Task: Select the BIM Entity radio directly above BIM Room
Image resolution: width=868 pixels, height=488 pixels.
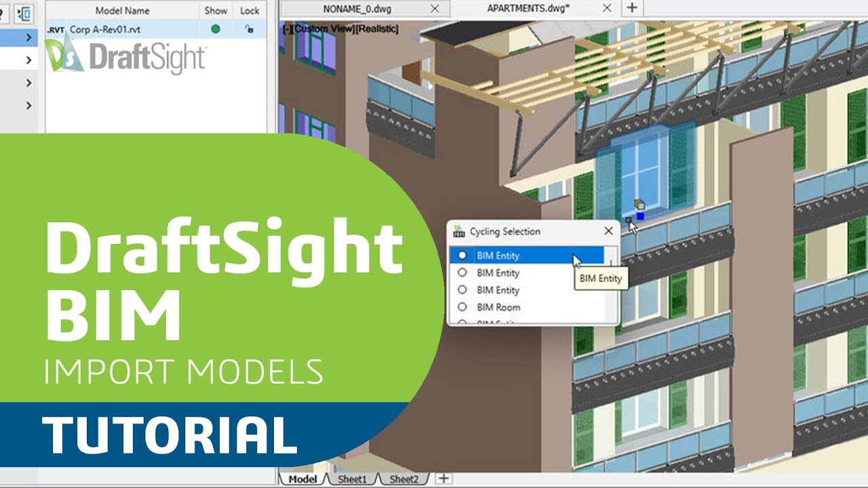Action: click(462, 289)
